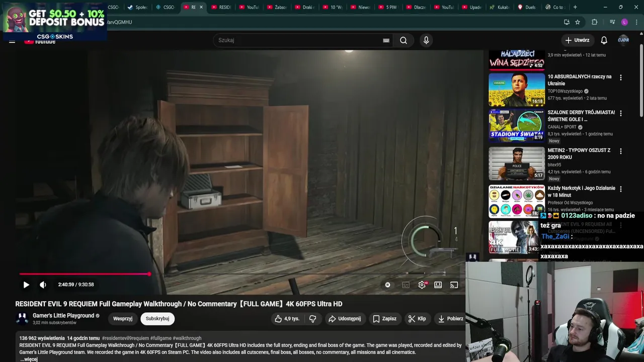Image resolution: width=644 pixels, height=362 pixels.
Task: Expand the description with ...więcej
Action: [x=29, y=359]
